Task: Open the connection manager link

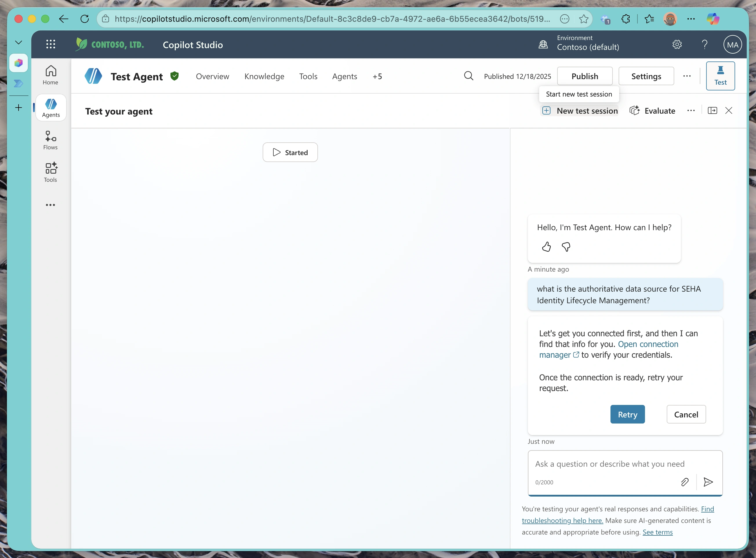Action: point(608,350)
